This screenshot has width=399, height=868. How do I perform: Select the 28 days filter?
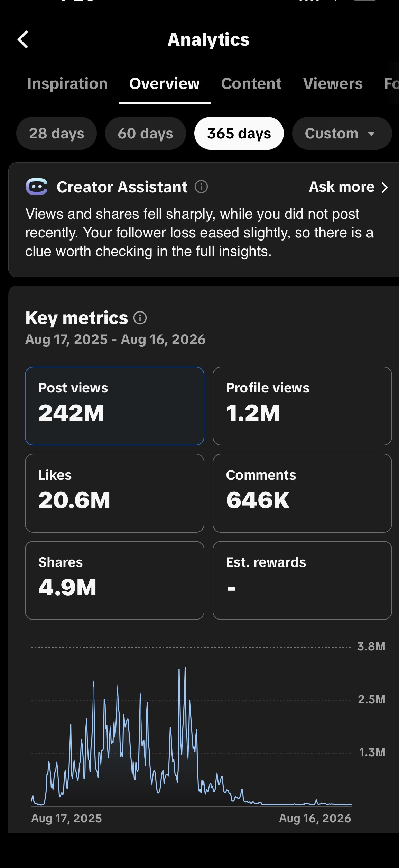[56, 133]
